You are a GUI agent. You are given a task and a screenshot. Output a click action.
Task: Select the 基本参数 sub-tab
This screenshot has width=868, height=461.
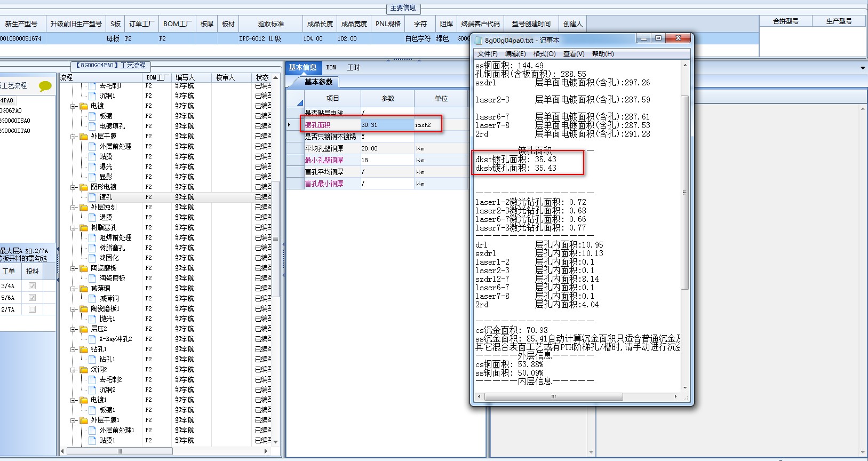point(318,82)
